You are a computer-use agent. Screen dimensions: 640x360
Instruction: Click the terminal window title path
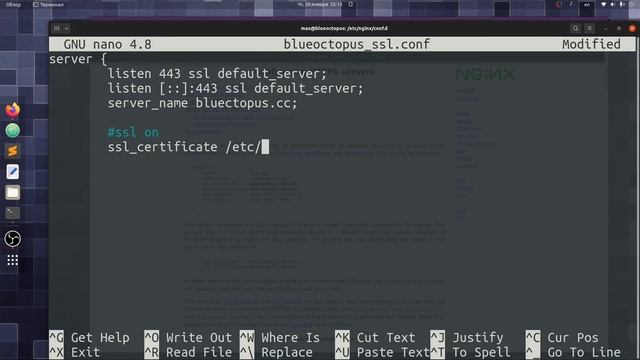pos(344,28)
